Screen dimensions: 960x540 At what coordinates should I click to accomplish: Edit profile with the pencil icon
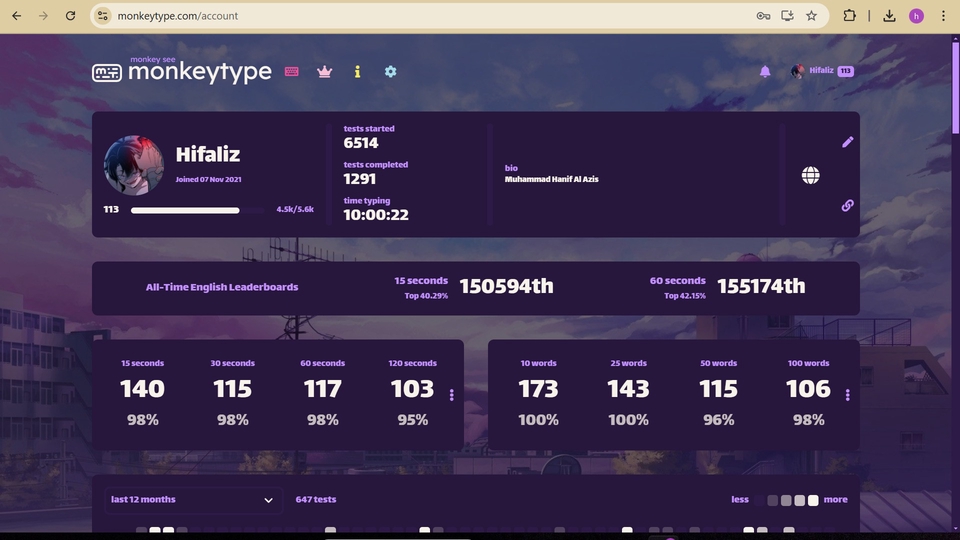(847, 142)
